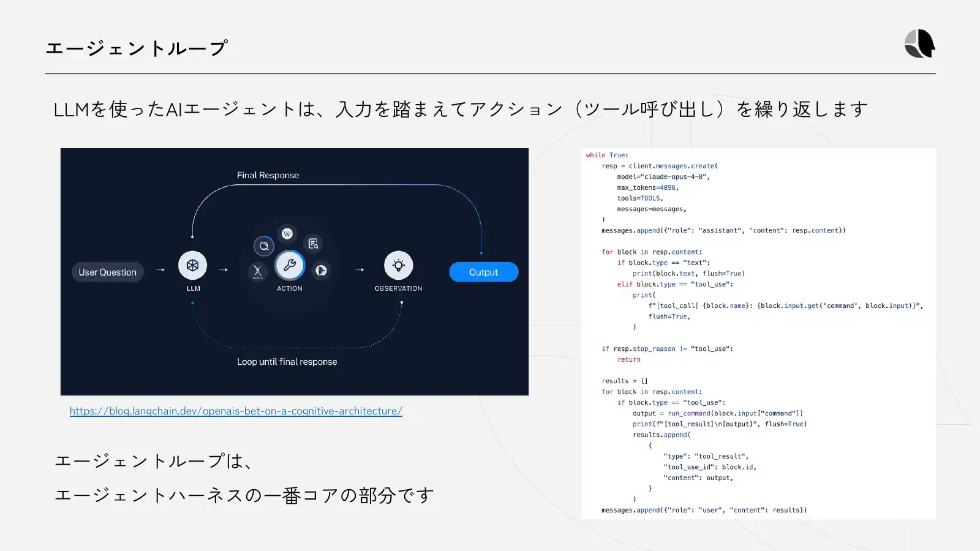The width and height of the screenshot is (980, 551).
Task: Click the code line 'if block.type == "text":'
Action: (x=663, y=263)
